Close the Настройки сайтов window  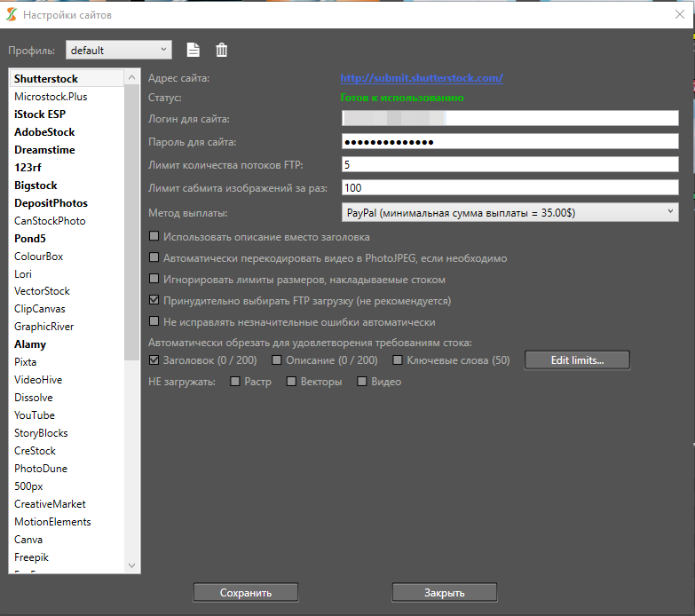click(680, 14)
